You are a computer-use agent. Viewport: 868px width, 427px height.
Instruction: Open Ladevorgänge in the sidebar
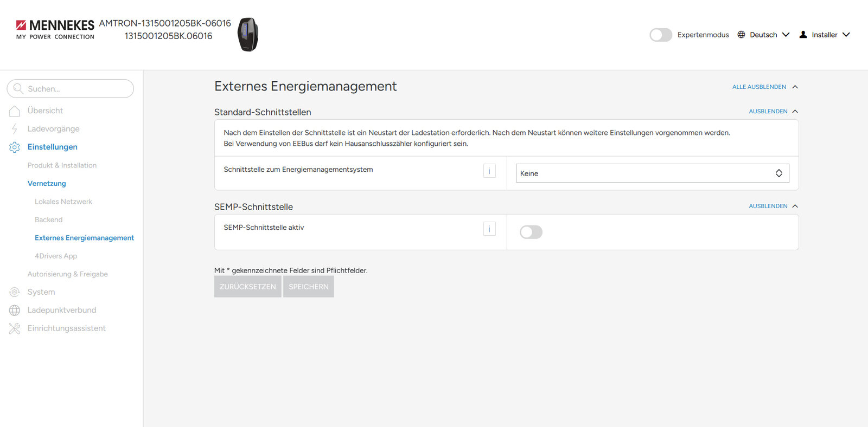[54, 129]
